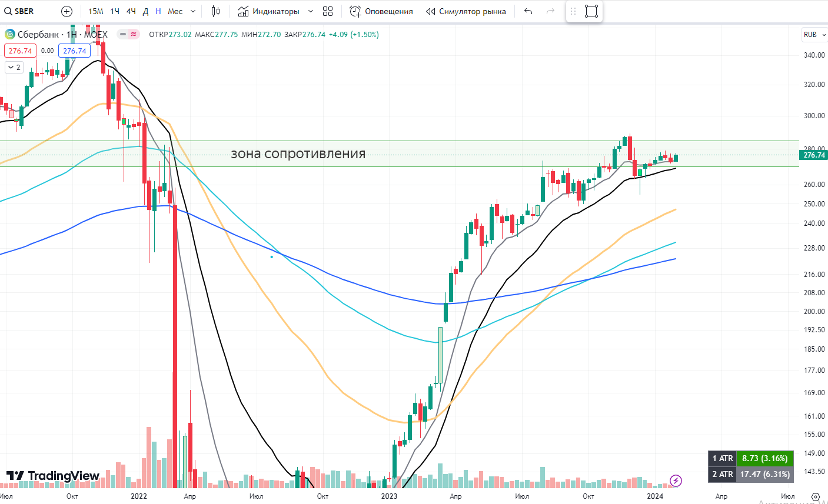Click the МИН 272.70 low value

click(261, 35)
